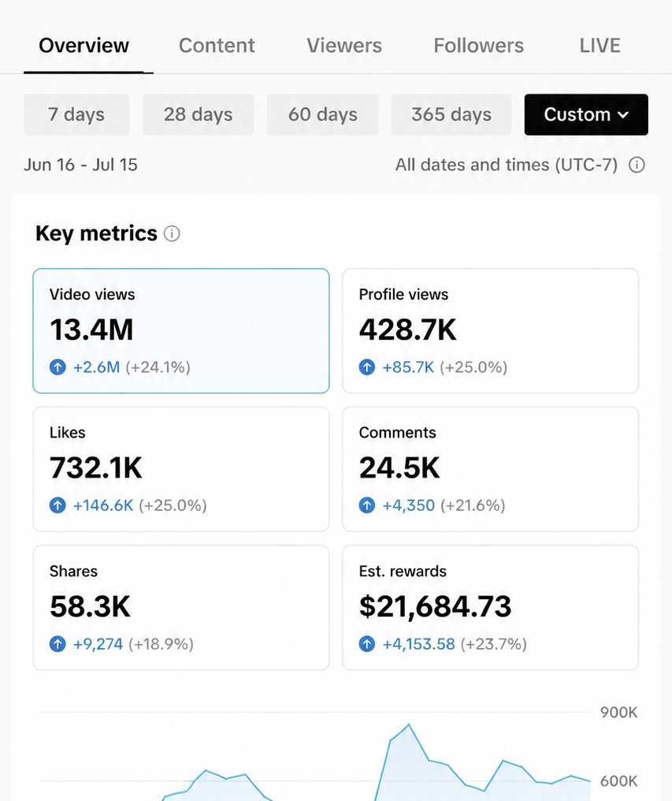
Task: Click the +85.7K change figure
Action: [x=408, y=367]
